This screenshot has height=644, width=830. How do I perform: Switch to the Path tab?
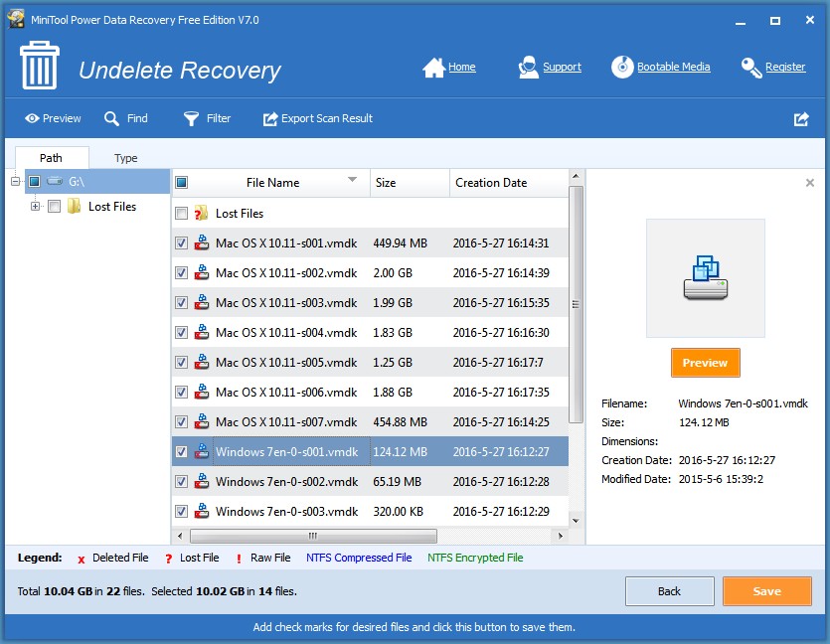51,158
